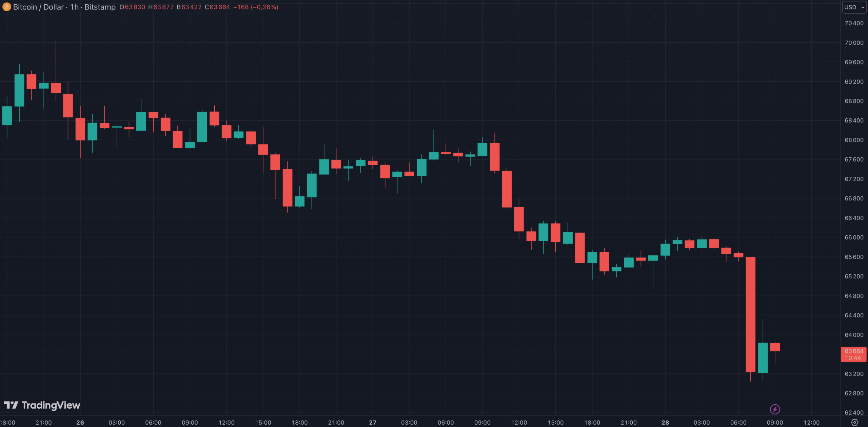Click the 70 000 price axis label
The width and height of the screenshot is (868, 427).
point(854,43)
